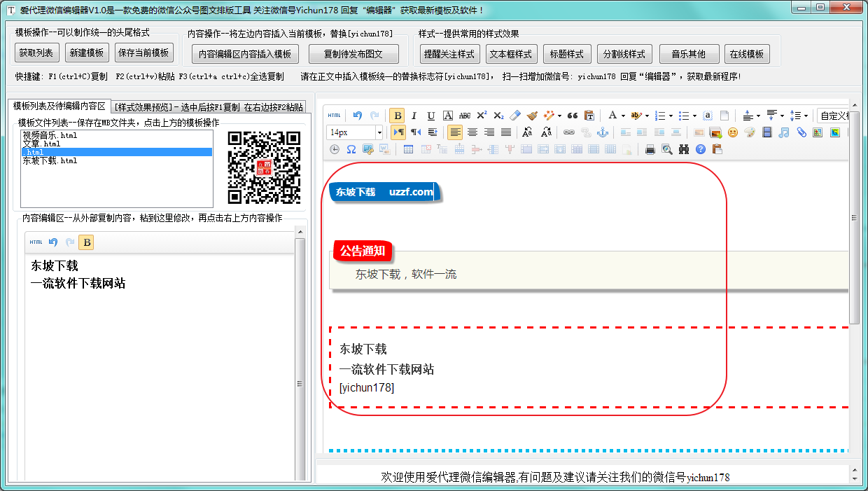Toggle bold in the main editor toolbar
Image resolution: width=868 pixels, height=491 pixels.
398,116
